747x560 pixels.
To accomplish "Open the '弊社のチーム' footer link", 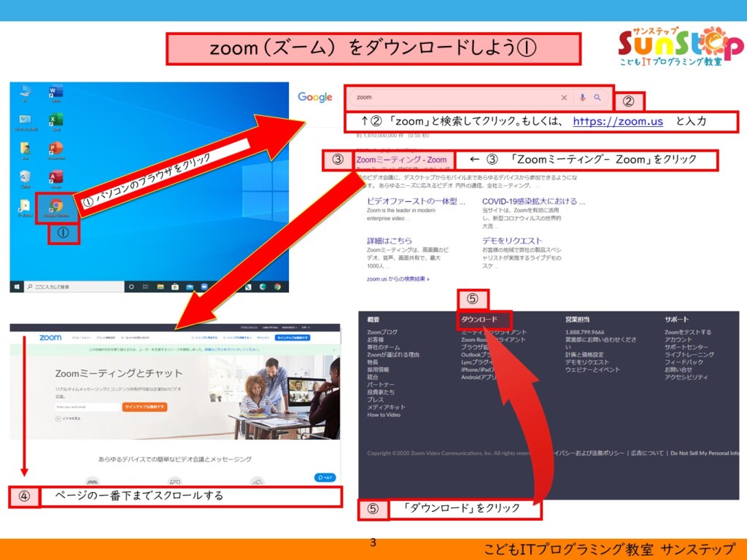I will tap(384, 348).
